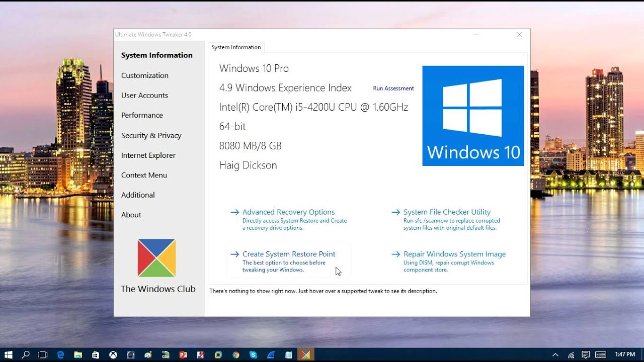
Task: Click '4.9 Windows Experience Index' text
Action: point(285,88)
